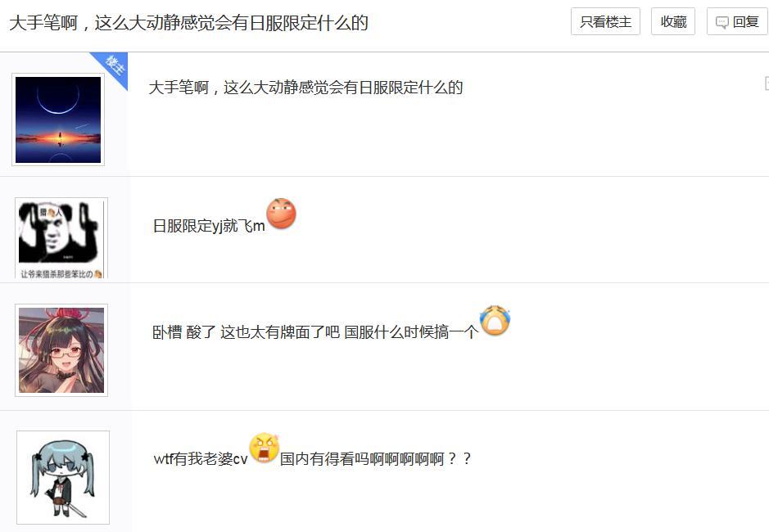Click the speech bubble icon in 回复
The height and width of the screenshot is (532, 769).
[722, 23]
